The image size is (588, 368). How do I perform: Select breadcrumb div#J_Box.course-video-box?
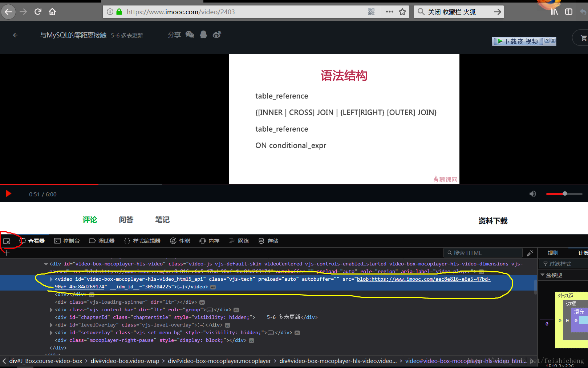tap(46, 361)
